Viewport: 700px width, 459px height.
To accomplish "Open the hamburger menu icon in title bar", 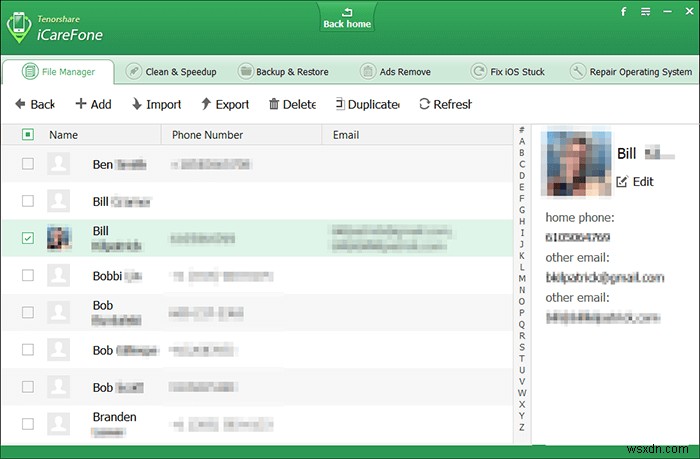I will pos(646,12).
